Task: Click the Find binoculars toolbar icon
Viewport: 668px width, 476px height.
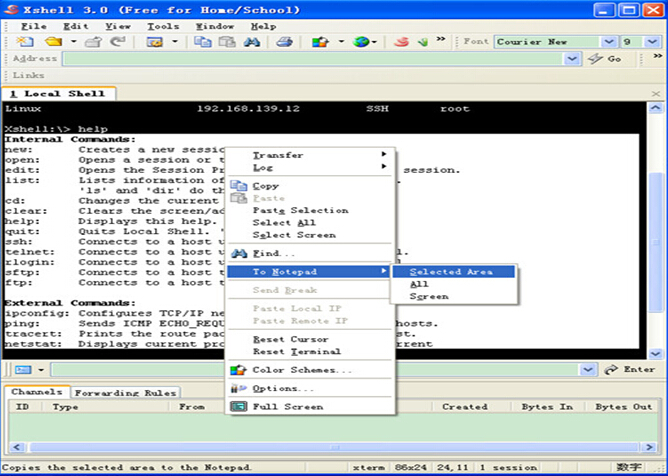Action: tap(252, 42)
